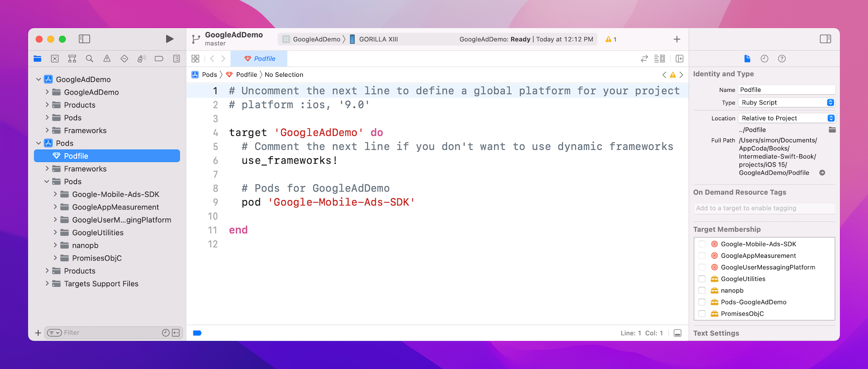Toggle the navigator sidebar icon
Image resolution: width=868 pixels, height=369 pixels.
pyautogui.click(x=85, y=39)
